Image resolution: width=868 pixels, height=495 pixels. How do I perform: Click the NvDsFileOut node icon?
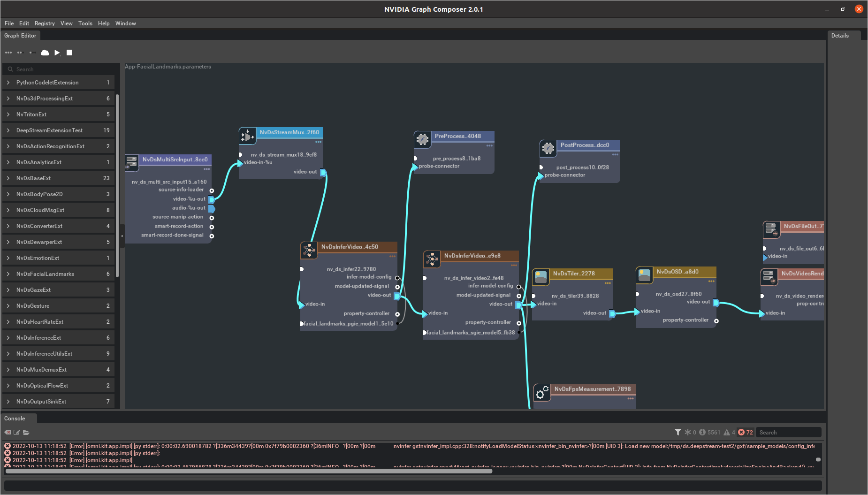[771, 229]
